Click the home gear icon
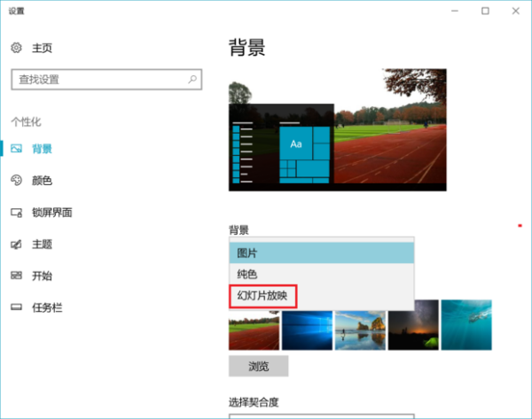The width and height of the screenshot is (532, 419). pyautogui.click(x=16, y=48)
